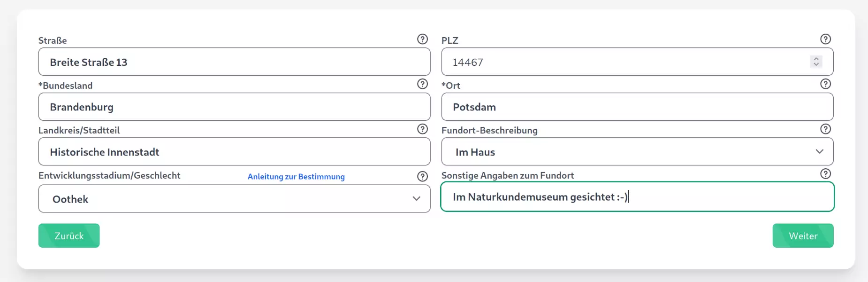
Task: Click into the PLZ field showing 14467
Action: tap(637, 62)
